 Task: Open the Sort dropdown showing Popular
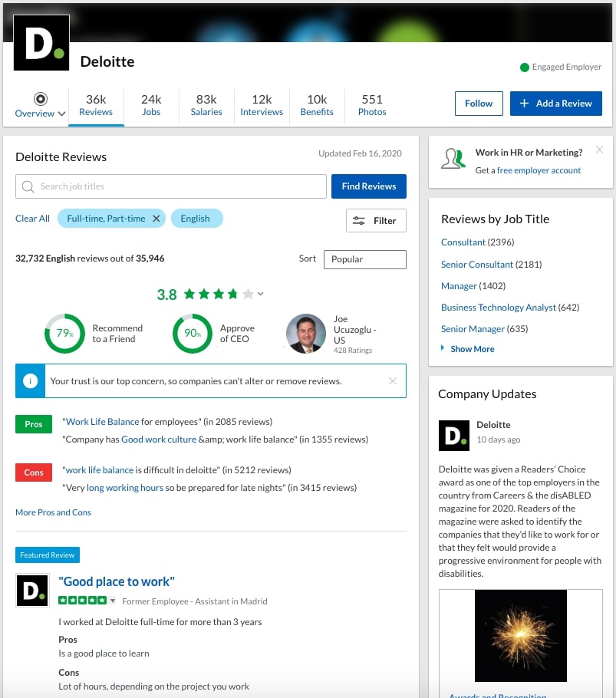(364, 259)
